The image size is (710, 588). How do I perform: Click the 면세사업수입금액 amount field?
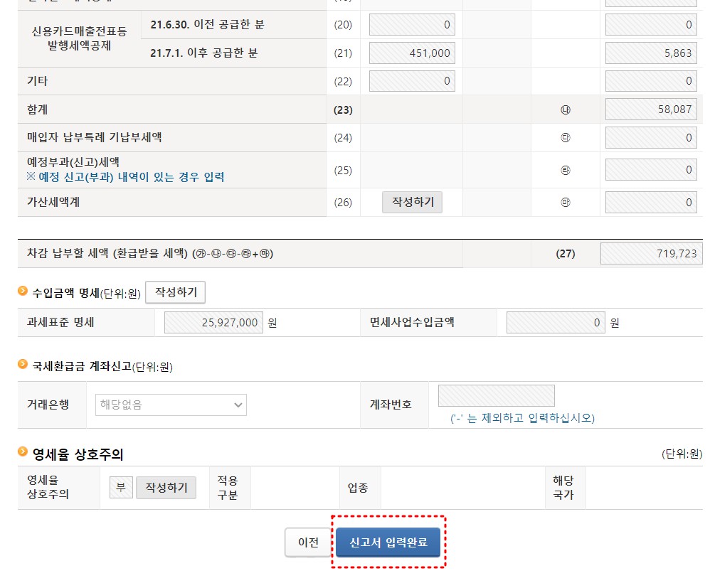click(x=553, y=321)
